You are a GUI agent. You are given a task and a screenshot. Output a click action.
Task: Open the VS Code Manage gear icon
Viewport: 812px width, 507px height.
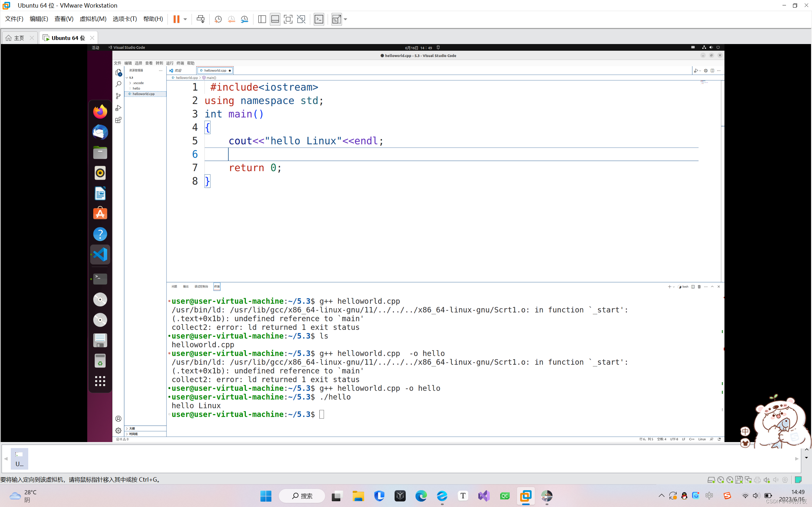point(118,431)
